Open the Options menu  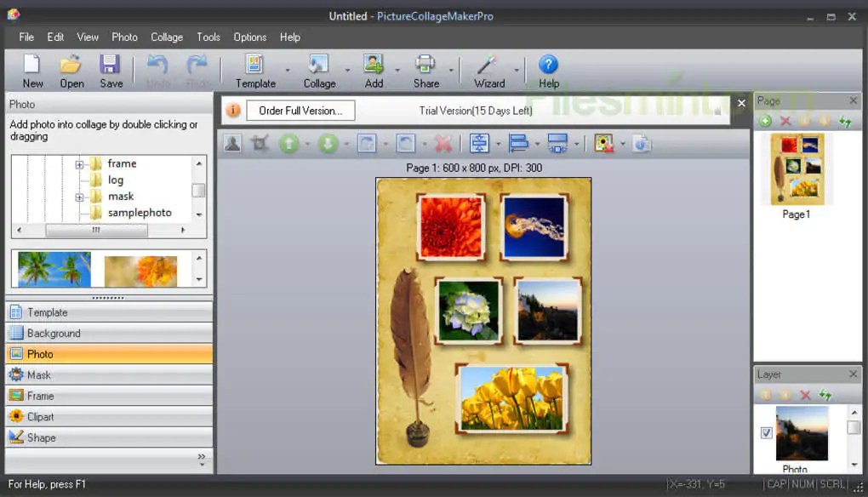coord(249,37)
